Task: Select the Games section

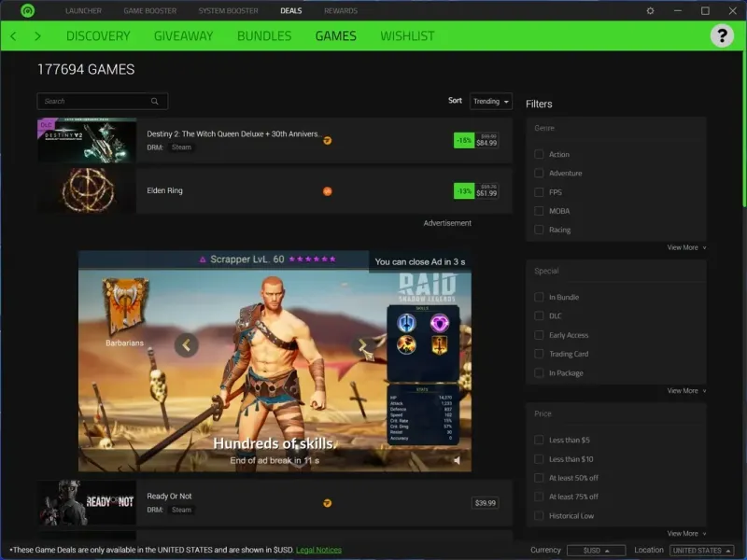Action: [336, 35]
